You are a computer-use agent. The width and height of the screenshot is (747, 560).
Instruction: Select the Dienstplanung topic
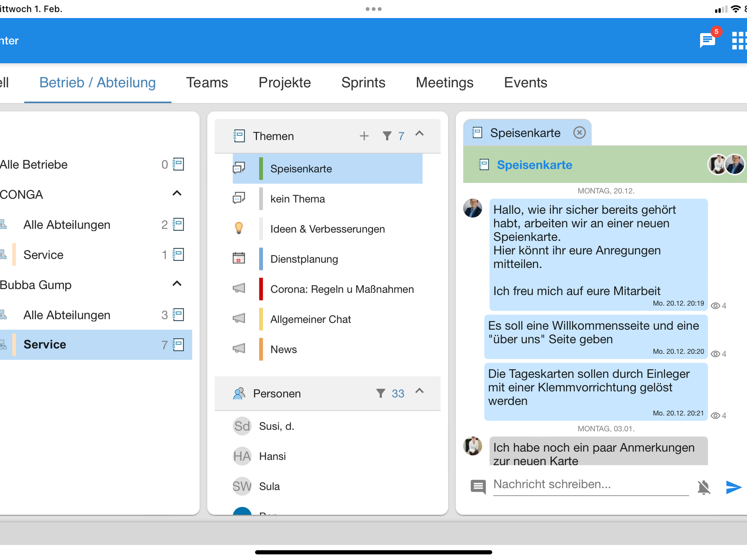click(328, 259)
